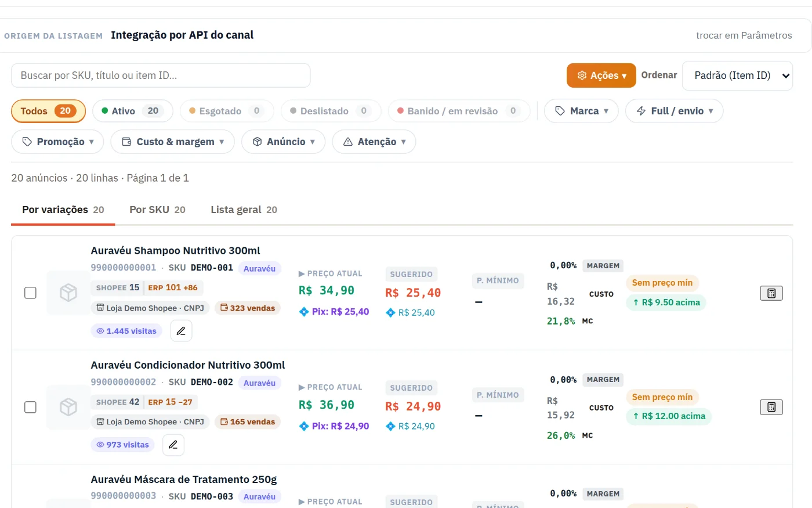Click the sales icon in 165 vendas badge
This screenshot has width=812, height=508.
[224, 421]
